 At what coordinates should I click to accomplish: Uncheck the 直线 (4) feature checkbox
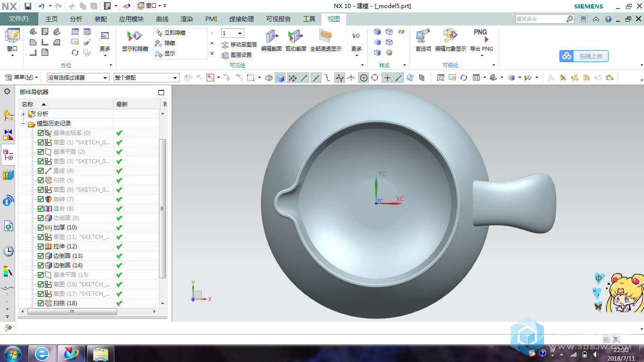[41, 171]
